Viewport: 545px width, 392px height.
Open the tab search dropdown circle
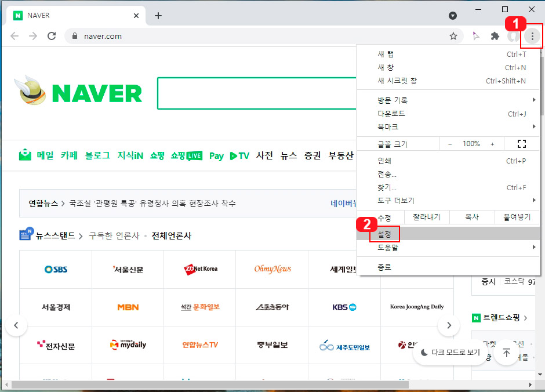[x=453, y=16]
